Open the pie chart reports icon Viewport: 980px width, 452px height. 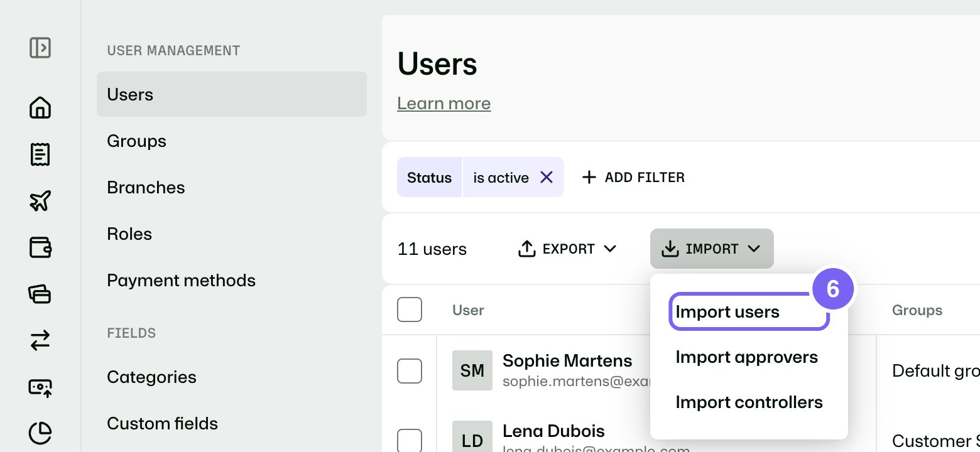[40, 433]
